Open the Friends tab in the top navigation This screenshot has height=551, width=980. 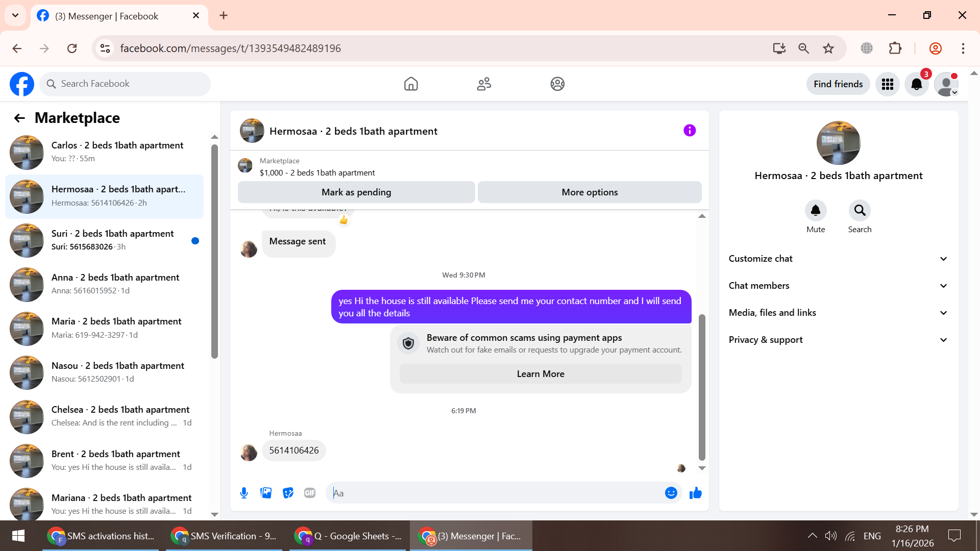[484, 84]
